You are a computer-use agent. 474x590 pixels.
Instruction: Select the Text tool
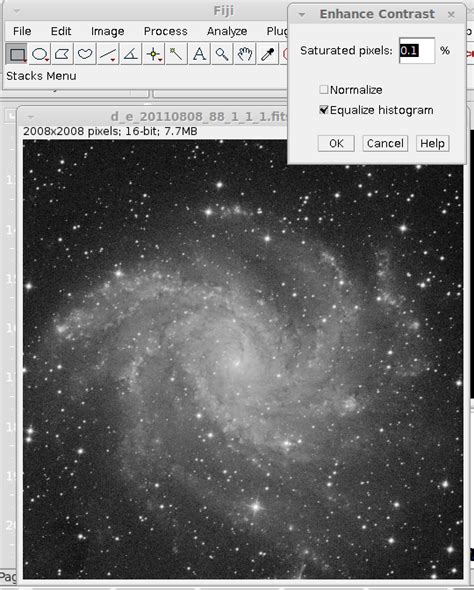click(199, 54)
